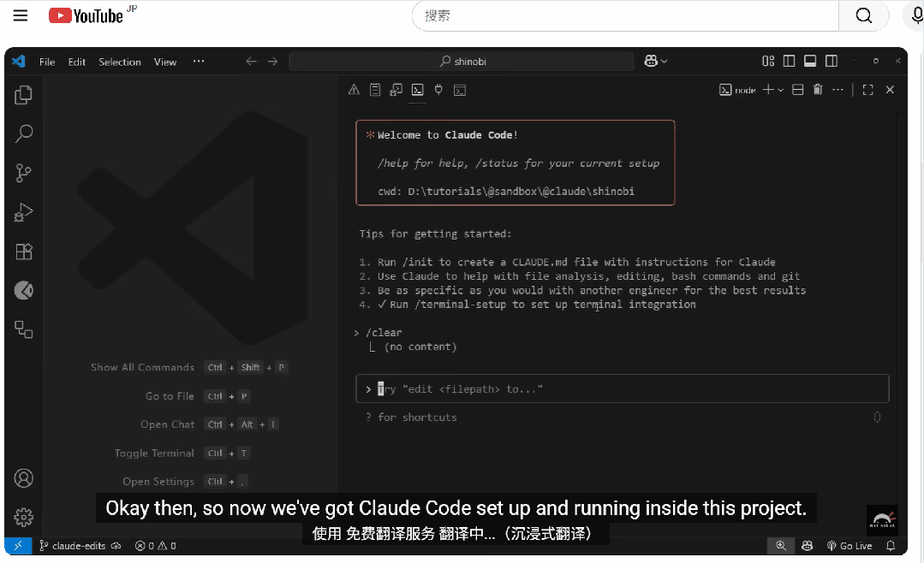This screenshot has height=563, width=924.
Task: Open the round pie-shaped extension view in the activity bar
Action: coord(24,290)
